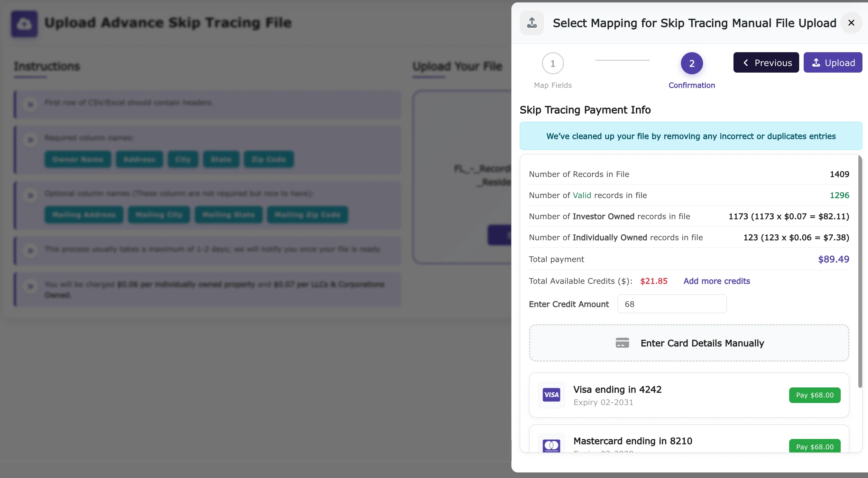The image size is (868, 478).
Task: Switch to the Map Fields step
Action: (552, 63)
